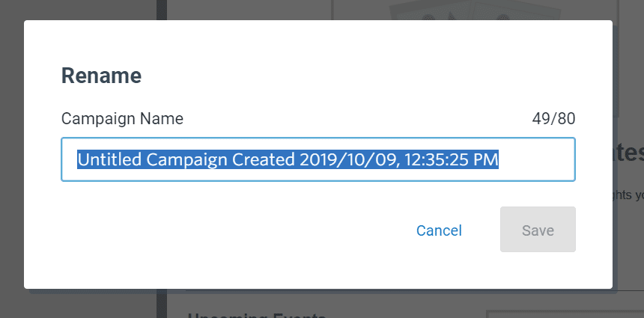
Task: Click the partially hidden text right of dialog
Action: coord(628,153)
